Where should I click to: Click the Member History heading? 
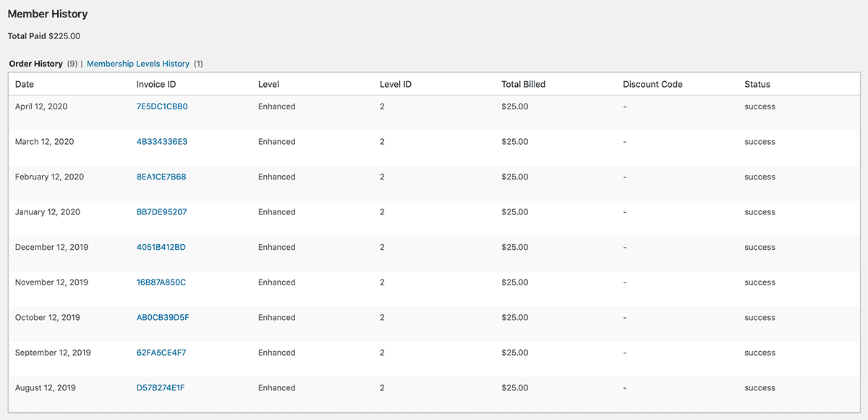(x=47, y=14)
